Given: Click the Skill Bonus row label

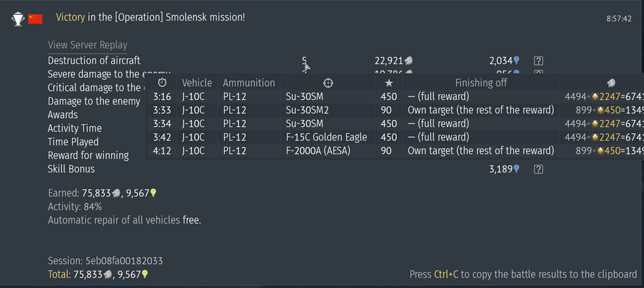Looking at the screenshot, I should [x=71, y=169].
